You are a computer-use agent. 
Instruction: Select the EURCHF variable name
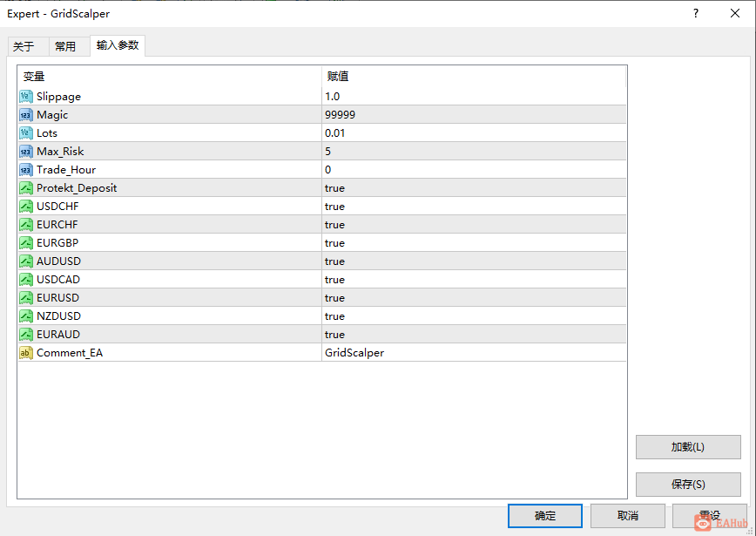(57, 225)
